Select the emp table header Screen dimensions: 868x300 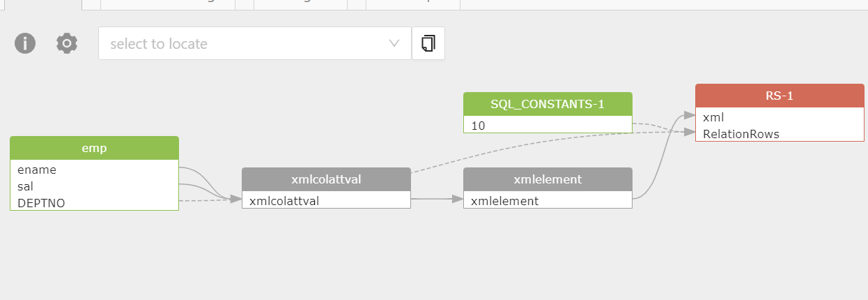point(95,148)
